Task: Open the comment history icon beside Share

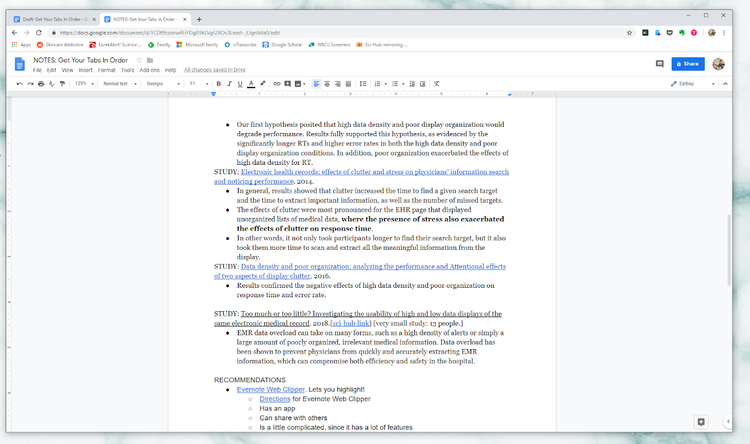Action: (660, 64)
